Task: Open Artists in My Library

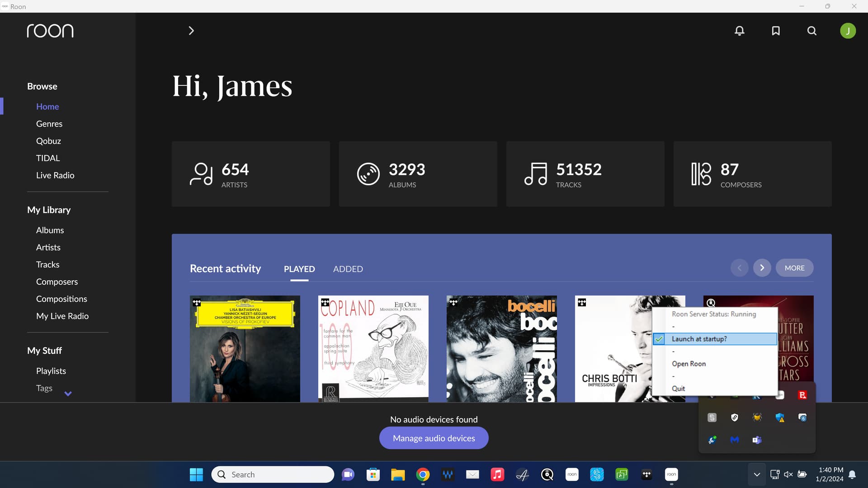Action: point(48,247)
